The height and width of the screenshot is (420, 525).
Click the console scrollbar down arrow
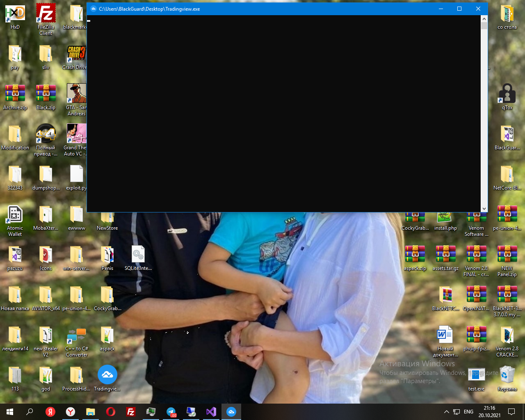tap(484, 208)
